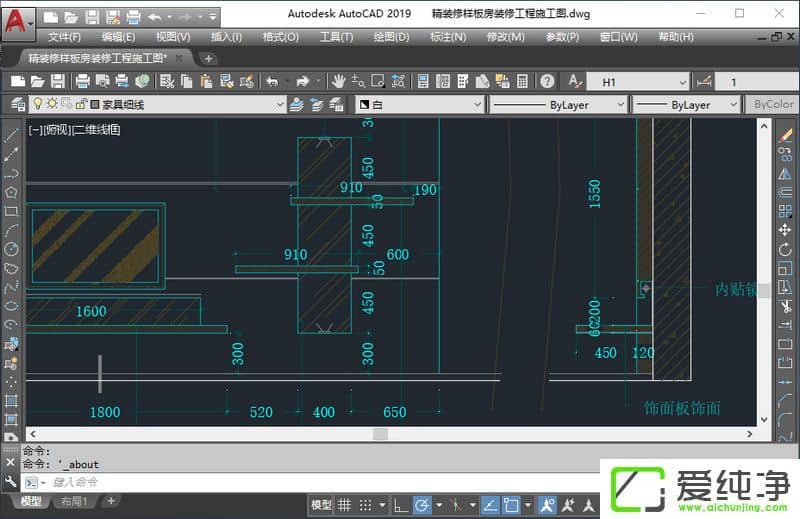Select the Trim scissors tool
The height and width of the screenshot is (519, 800).
(x=785, y=306)
